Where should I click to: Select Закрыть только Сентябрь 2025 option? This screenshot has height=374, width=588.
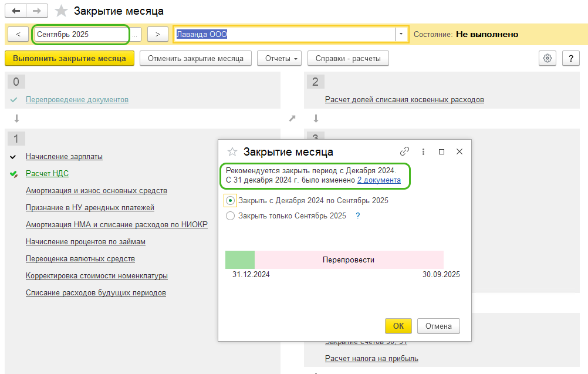231,215
